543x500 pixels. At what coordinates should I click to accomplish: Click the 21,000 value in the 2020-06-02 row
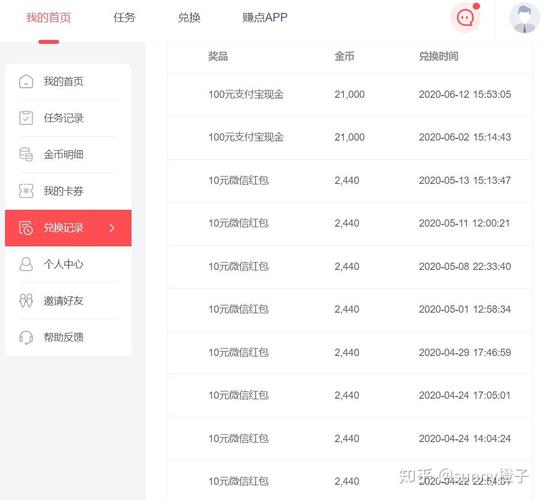[x=349, y=137]
